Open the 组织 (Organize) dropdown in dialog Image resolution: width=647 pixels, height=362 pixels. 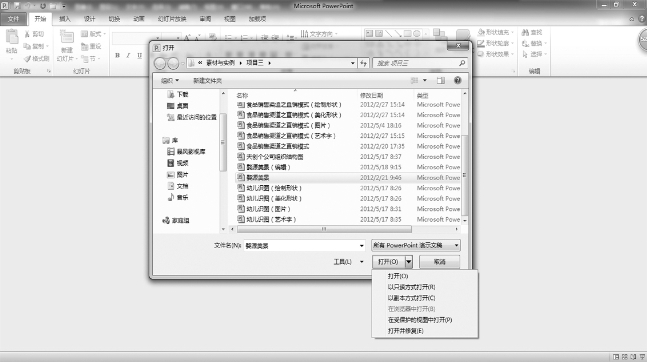(x=170, y=80)
